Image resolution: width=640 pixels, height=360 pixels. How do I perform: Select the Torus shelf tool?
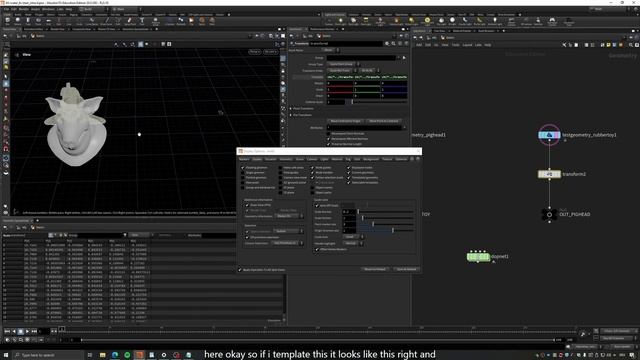38,21
